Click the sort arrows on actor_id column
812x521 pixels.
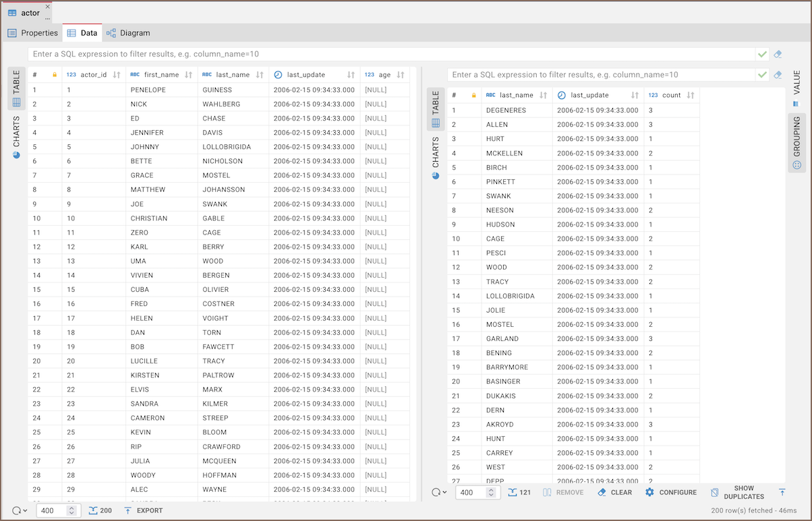tap(117, 75)
